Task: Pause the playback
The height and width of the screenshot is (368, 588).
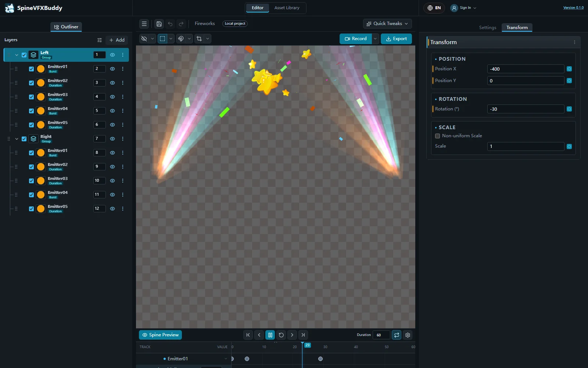Action: [x=270, y=335]
